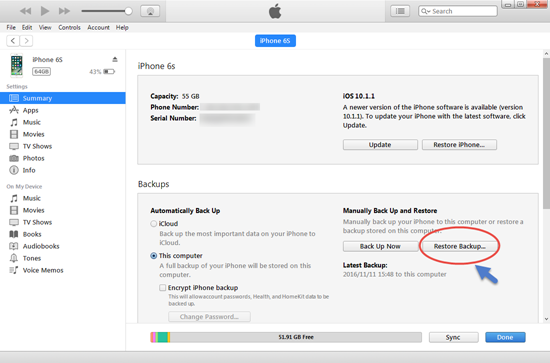The height and width of the screenshot is (363, 550).
Task: Select the iCloud backup radio button
Action: click(153, 223)
